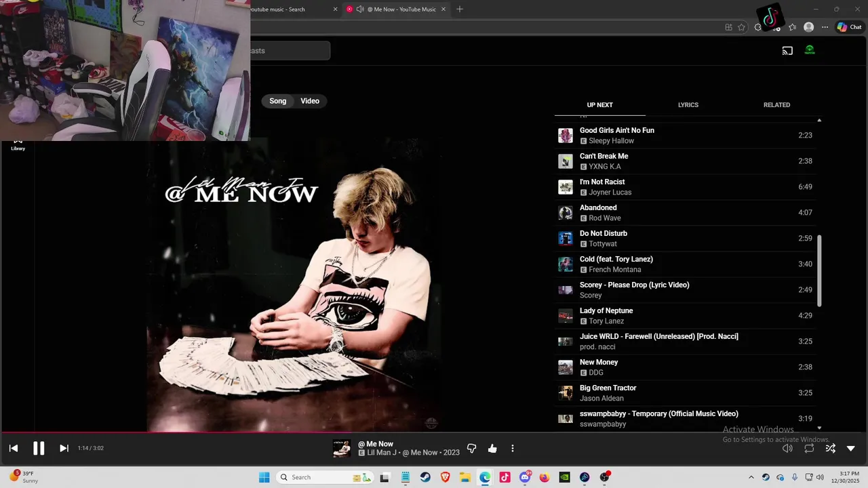
Task: Collapse the player page with arrow
Action: pyautogui.click(x=851, y=448)
